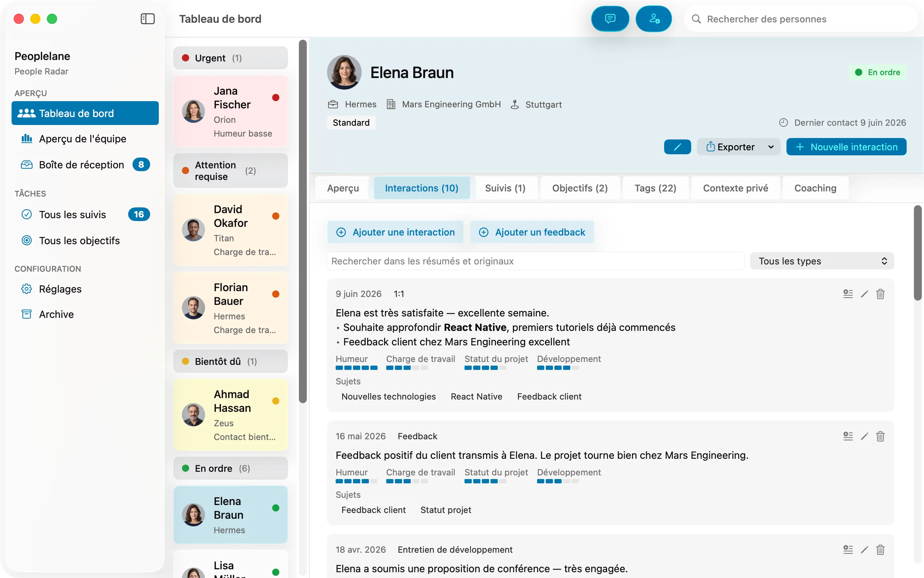Click the Exporter button

click(730, 147)
